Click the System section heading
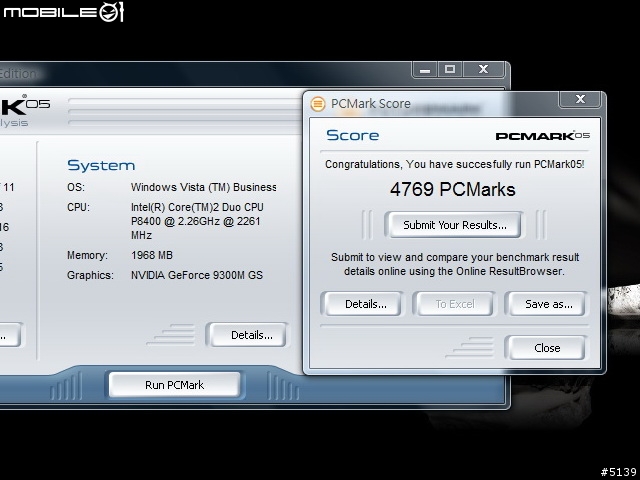 click(101, 165)
